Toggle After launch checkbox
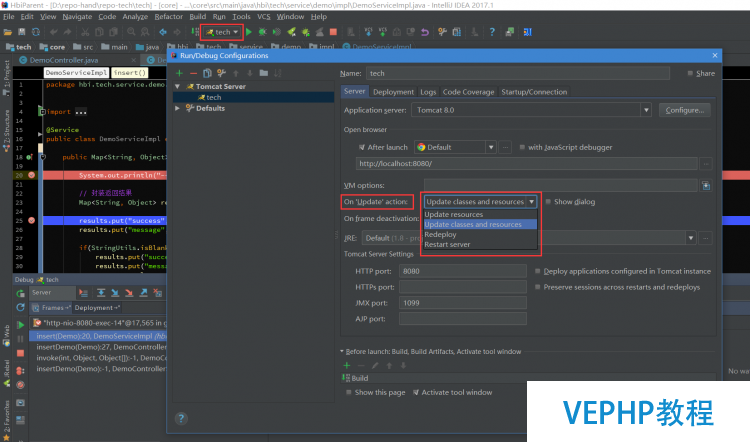This screenshot has height=442, width=750. click(x=362, y=147)
